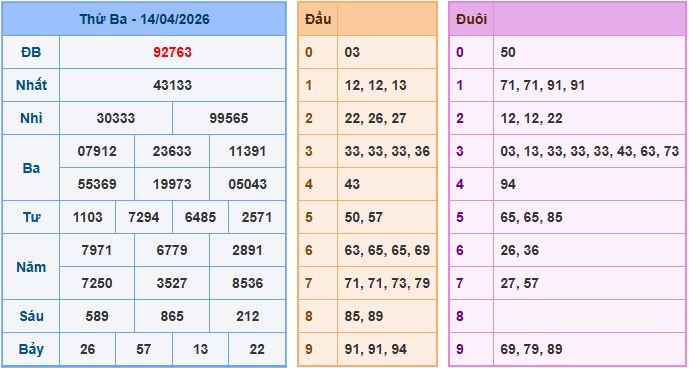Select fifth prize number 2891
The image size is (689, 368).
tap(247, 250)
